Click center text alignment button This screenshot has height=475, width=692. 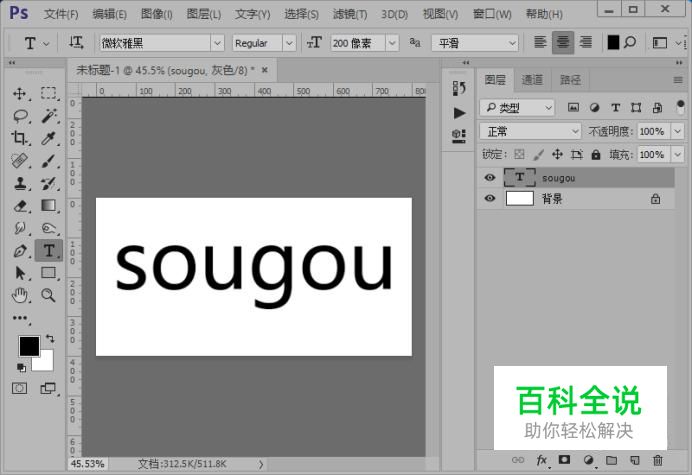pyautogui.click(x=563, y=43)
